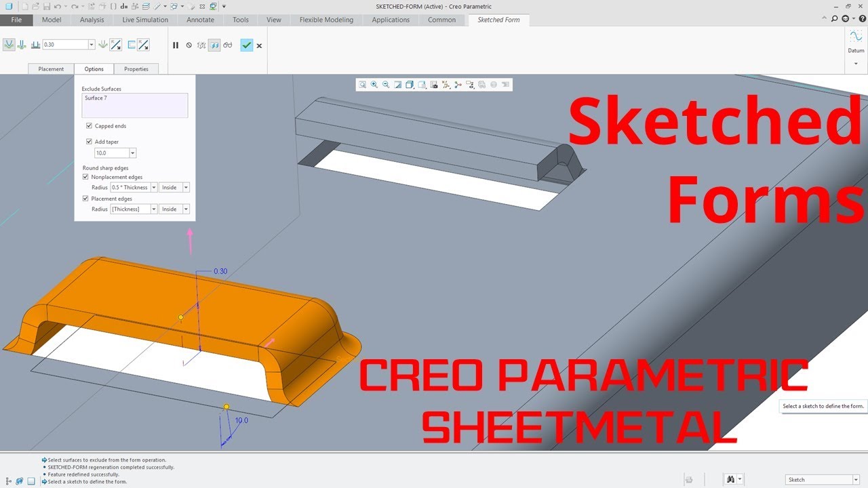
Task: Open the Annotate ribbon tab
Action: (201, 20)
